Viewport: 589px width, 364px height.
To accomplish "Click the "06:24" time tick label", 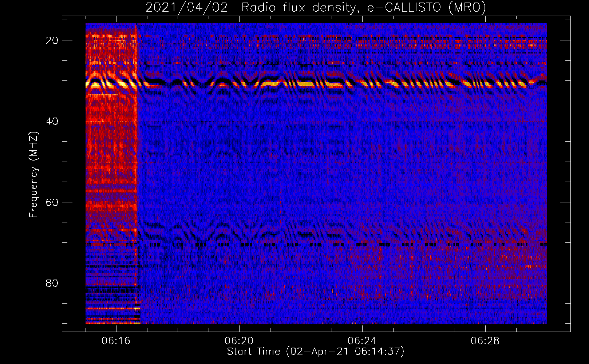I will pos(362,341).
